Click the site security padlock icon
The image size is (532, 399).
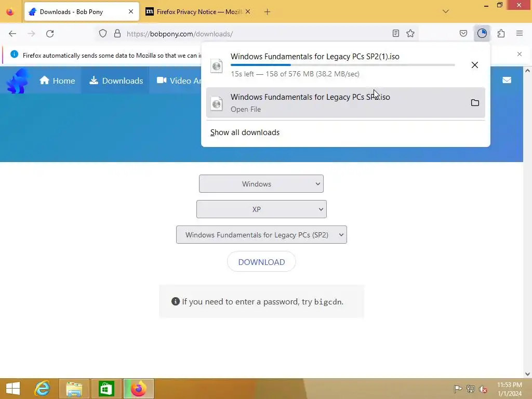point(117,34)
